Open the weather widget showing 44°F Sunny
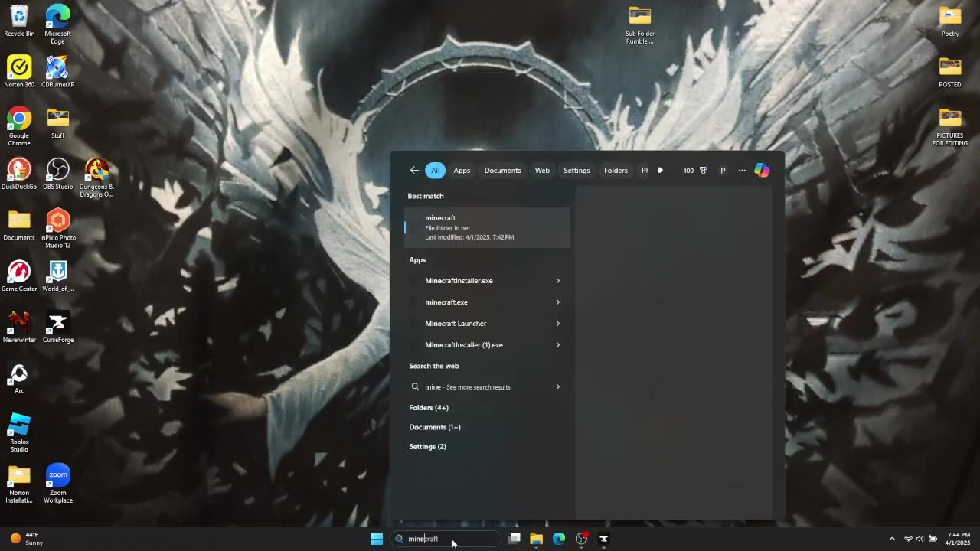Viewport: 980px width, 551px height. click(26, 539)
